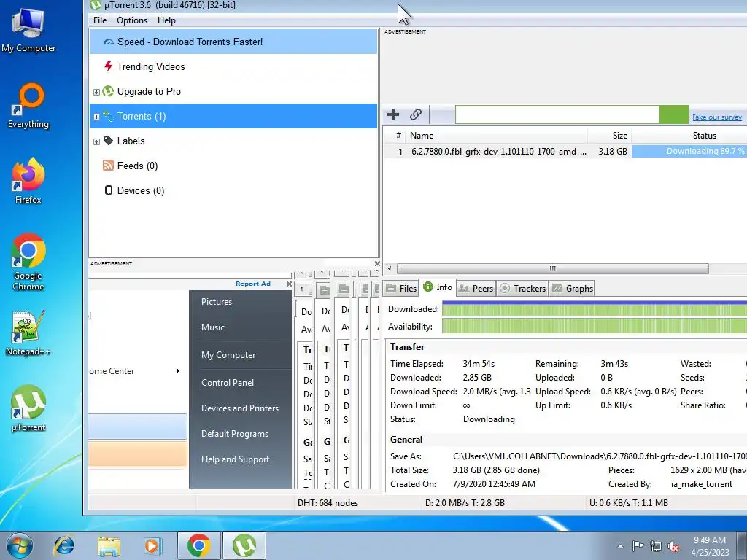Open Music from the Start menu

point(212,327)
